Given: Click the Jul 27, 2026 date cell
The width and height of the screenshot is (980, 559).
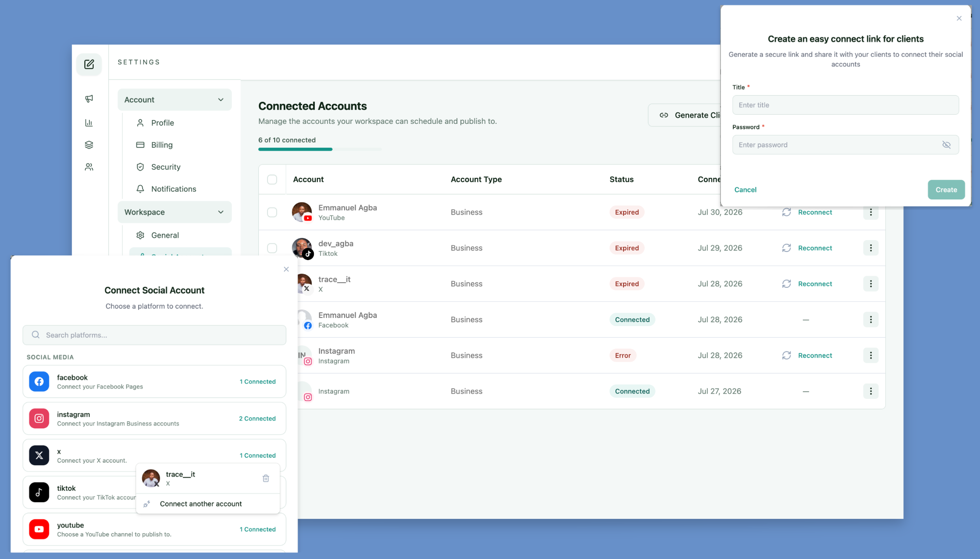Looking at the screenshot, I should click(719, 391).
